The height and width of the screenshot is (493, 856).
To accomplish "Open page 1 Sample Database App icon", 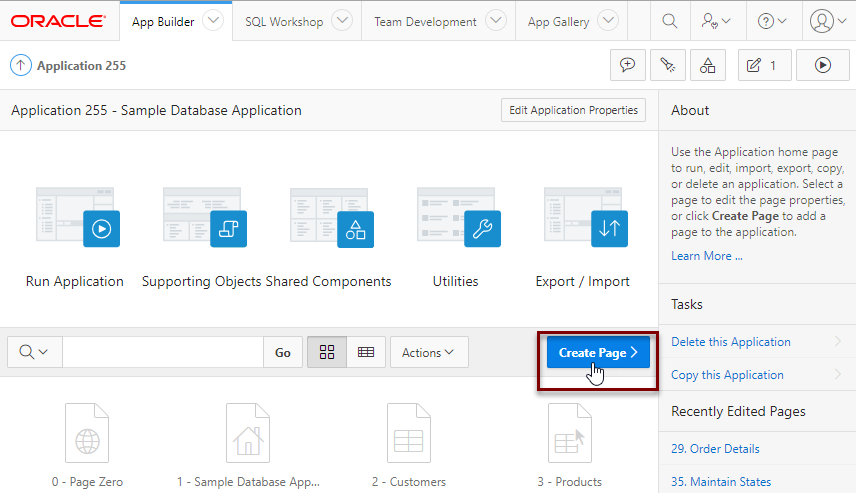I will point(248,433).
